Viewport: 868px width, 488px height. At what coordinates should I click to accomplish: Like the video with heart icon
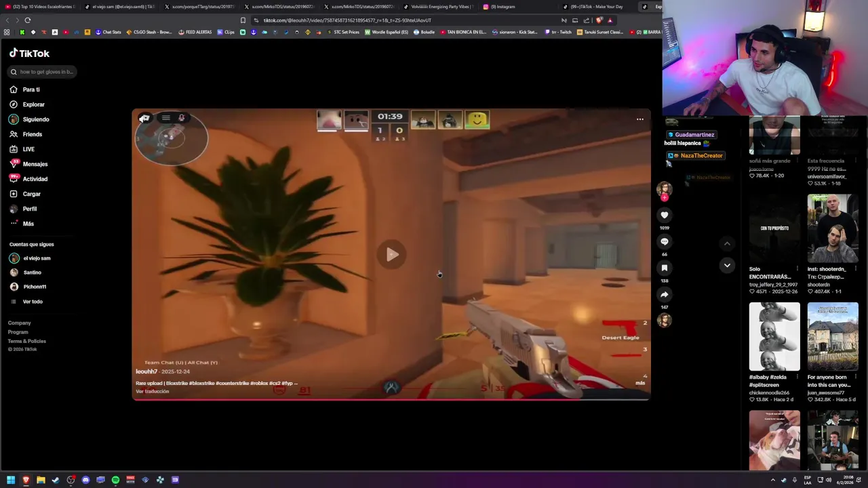tap(665, 215)
